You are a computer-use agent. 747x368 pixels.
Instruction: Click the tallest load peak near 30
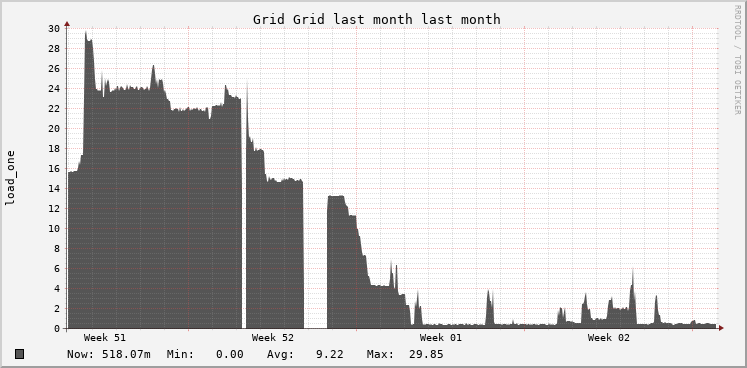coord(86,34)
